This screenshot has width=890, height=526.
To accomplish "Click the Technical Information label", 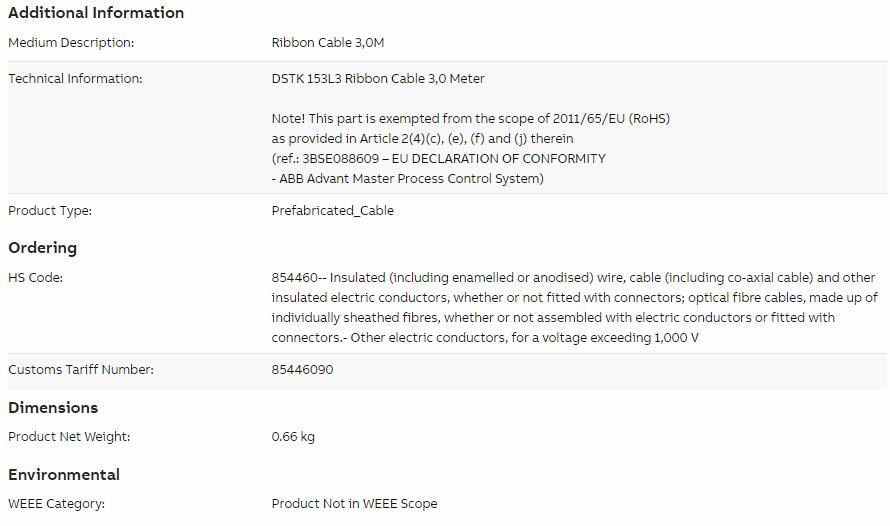I will tap(75, 78).
